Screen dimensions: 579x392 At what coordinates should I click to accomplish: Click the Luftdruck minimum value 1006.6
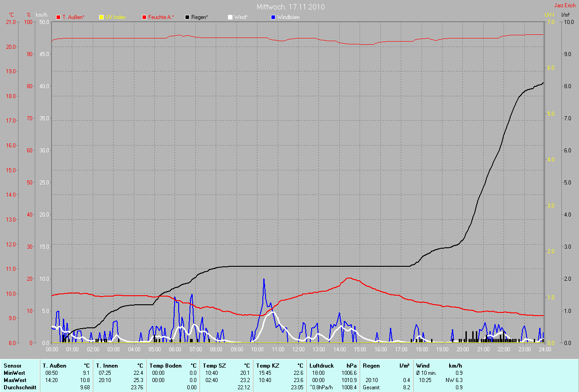[349, 373]
